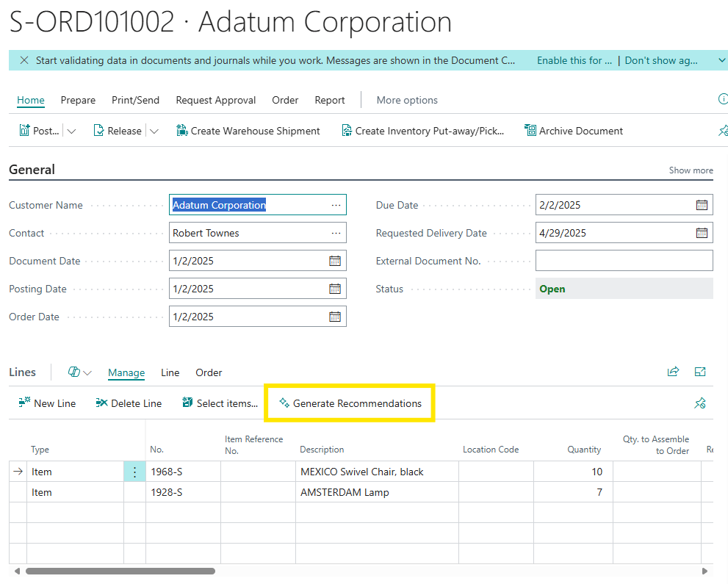Viewport: 728px width, 584px height.
Task: Click the External Document No. field
Action: point(624,261)
